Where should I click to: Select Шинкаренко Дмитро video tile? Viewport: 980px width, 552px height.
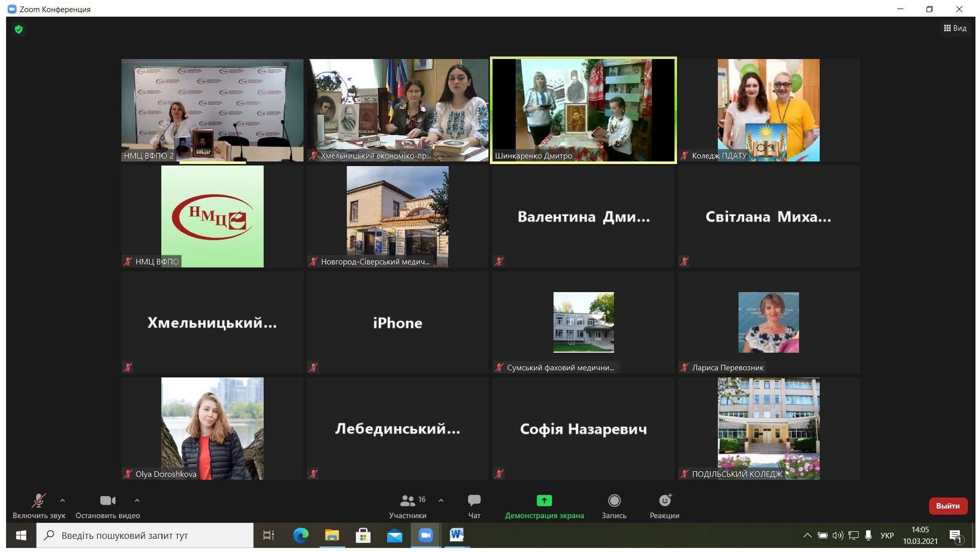583,110
